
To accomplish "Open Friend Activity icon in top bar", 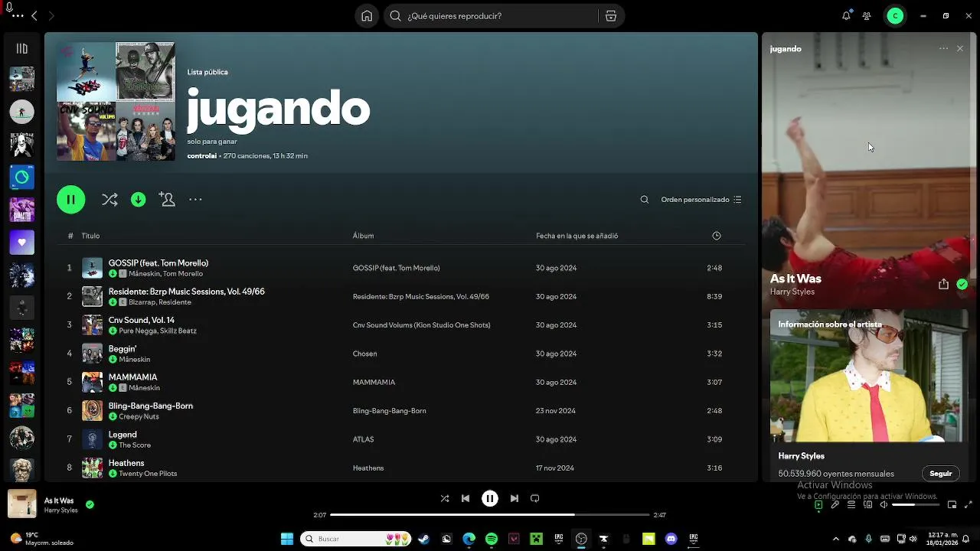I will point(867,15).
